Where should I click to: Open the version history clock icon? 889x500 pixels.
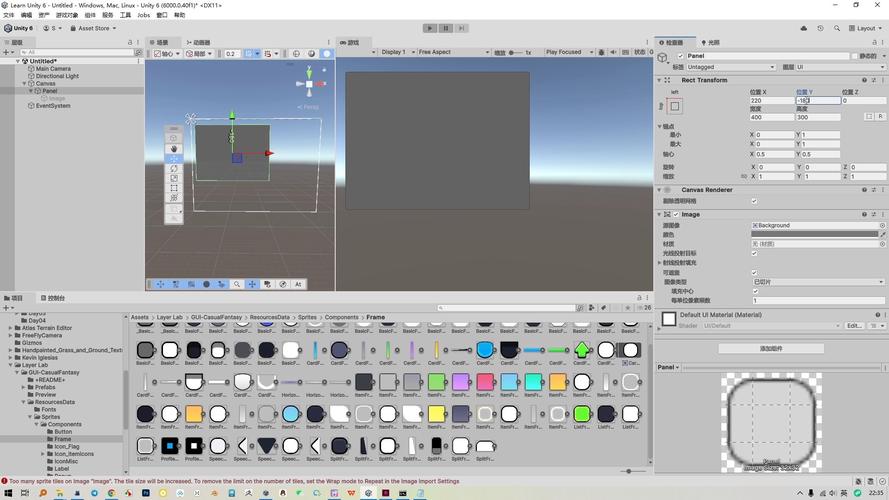click(820, 28)
